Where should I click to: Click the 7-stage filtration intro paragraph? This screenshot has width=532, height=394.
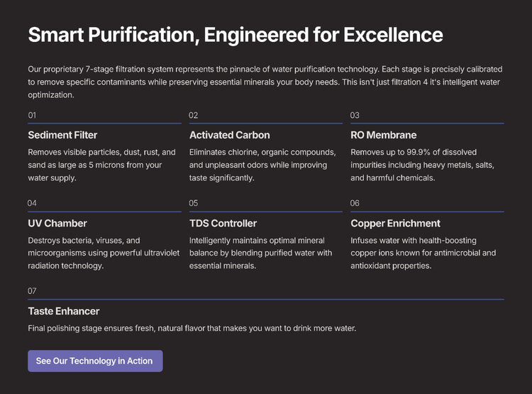(265, 82)
